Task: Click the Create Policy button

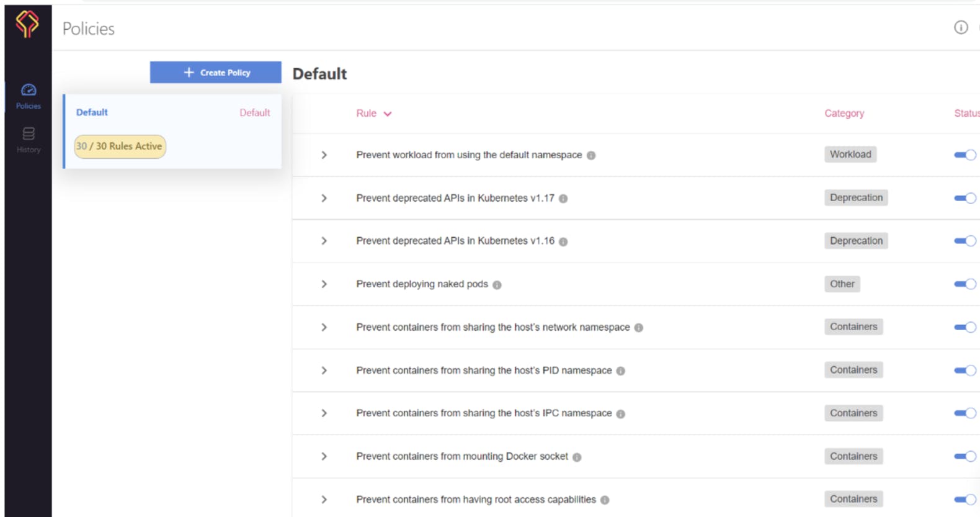Action: click(215, 72)
